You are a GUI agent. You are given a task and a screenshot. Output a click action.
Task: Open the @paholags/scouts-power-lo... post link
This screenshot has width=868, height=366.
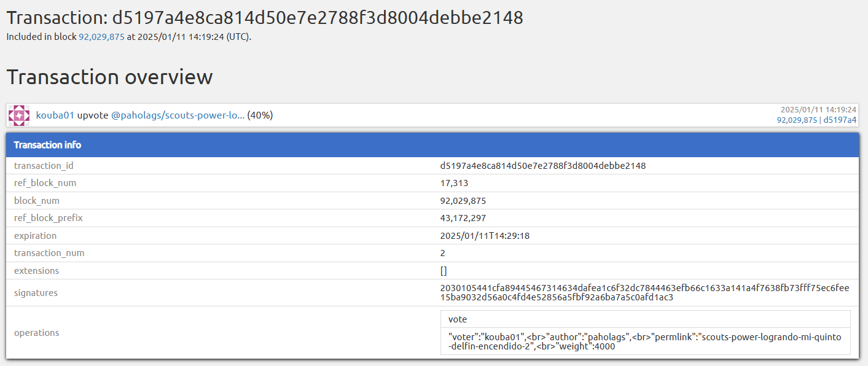(x=178, y=115)
